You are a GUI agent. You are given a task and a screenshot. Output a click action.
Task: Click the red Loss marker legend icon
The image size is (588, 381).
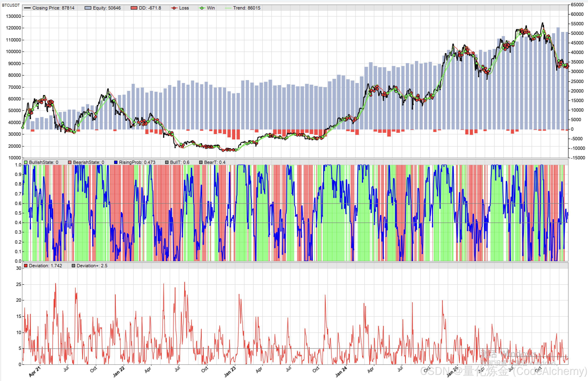174,8
